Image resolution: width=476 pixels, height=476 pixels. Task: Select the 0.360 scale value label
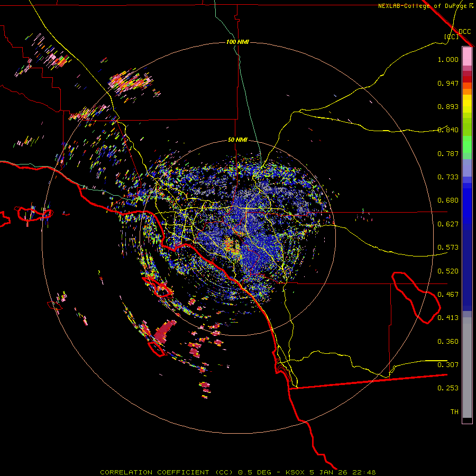448,342
